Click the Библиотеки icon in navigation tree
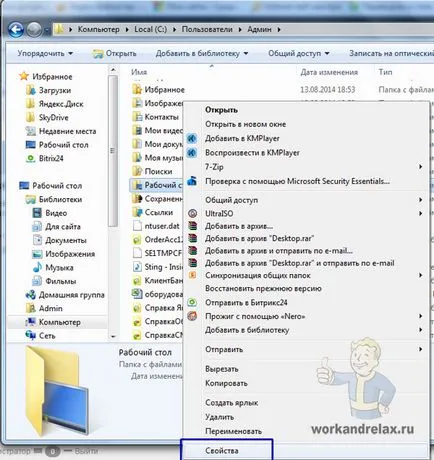The image size is (434, 460). (31, 199)
